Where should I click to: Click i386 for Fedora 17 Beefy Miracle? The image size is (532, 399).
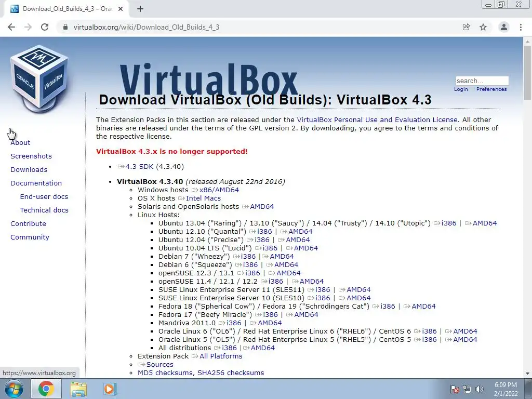tap(270, 314)
